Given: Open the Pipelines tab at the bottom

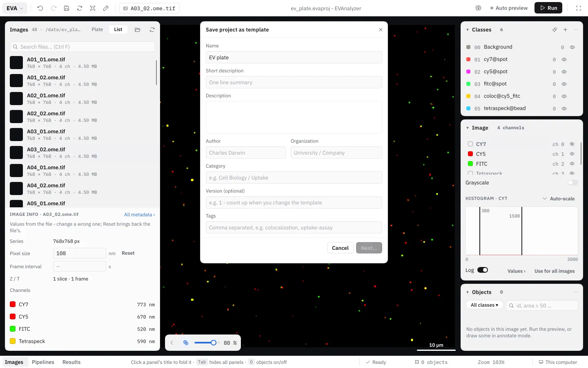Looking at the screenshot, I should (x=43, y=362).
